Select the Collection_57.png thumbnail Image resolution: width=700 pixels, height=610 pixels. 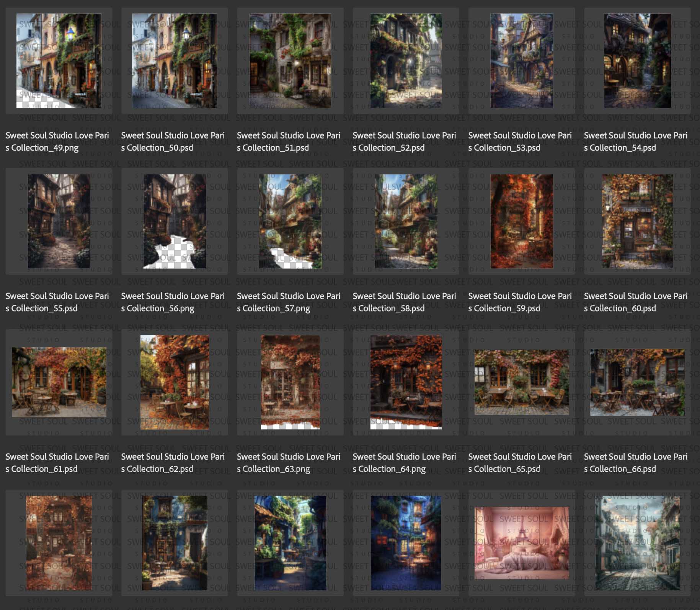[x=290, y=221]
